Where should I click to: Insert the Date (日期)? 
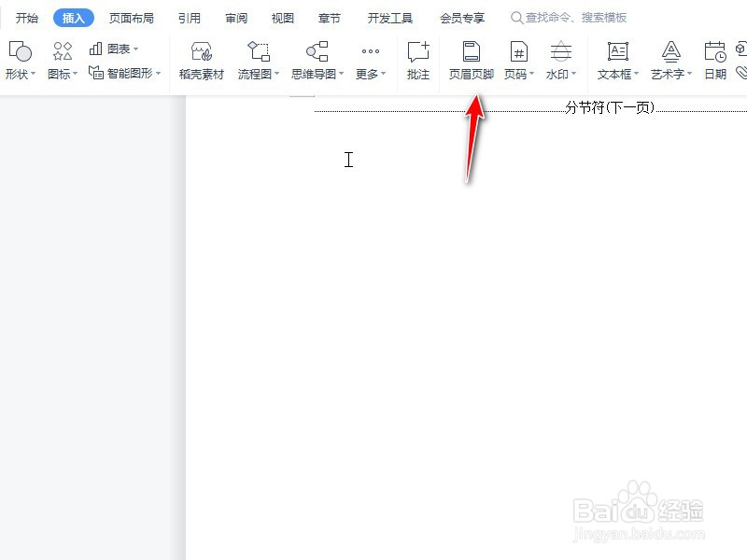point(715,61)
